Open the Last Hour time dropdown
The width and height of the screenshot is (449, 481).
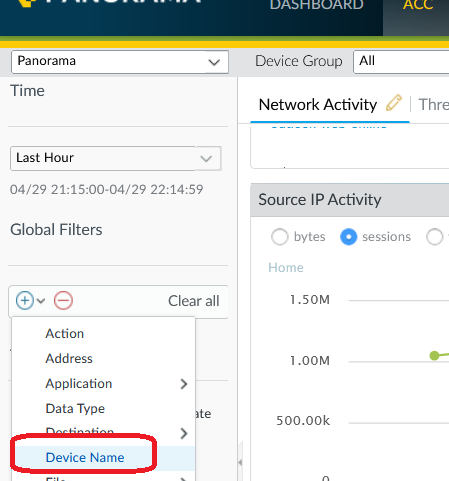(x=116, y=158)
